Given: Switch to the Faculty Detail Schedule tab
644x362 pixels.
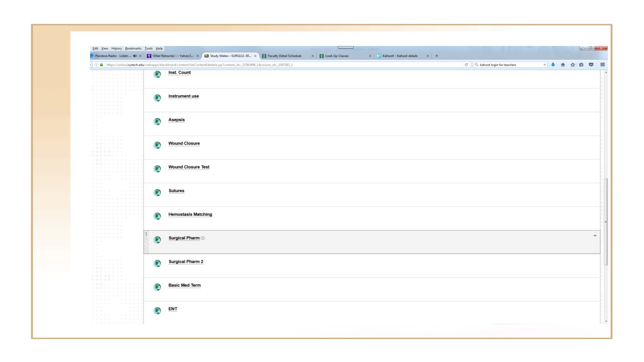Looking at the screenshot, I should tap(284, 56).
